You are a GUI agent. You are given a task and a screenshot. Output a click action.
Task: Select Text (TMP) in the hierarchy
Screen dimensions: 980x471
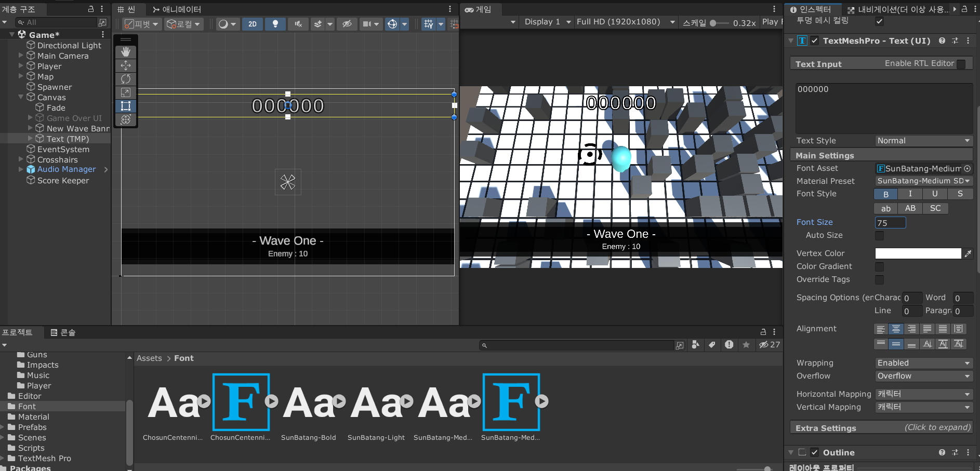pos(68,139)
